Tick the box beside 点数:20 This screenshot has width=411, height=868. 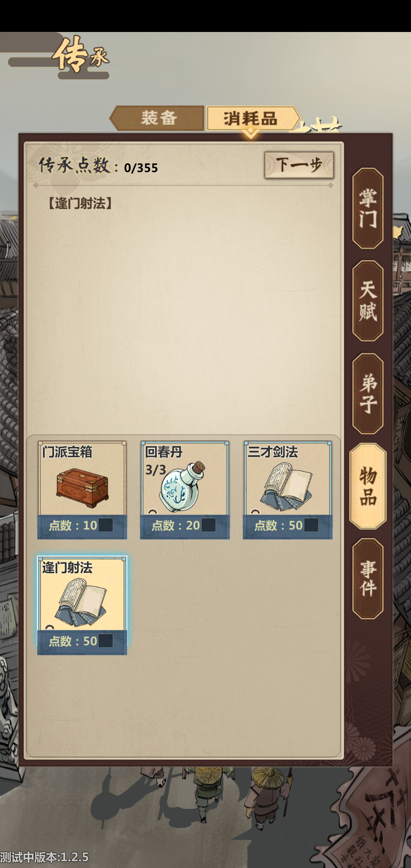209,525
